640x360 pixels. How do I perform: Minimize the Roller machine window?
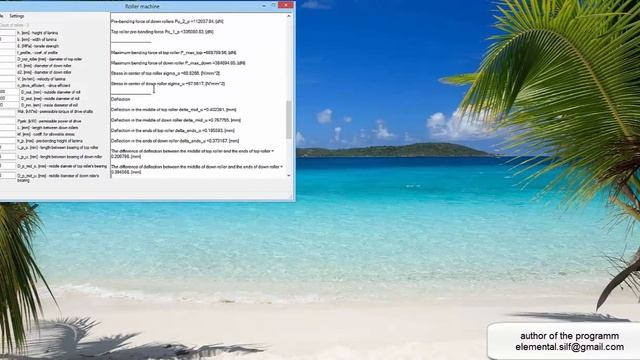pyautogui.click(x=263, y=6)
